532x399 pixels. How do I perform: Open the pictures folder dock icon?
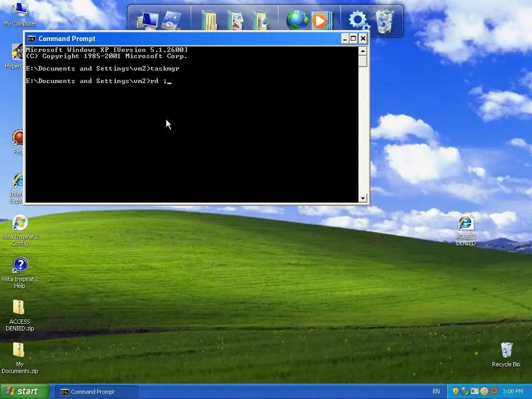[235, 20]
